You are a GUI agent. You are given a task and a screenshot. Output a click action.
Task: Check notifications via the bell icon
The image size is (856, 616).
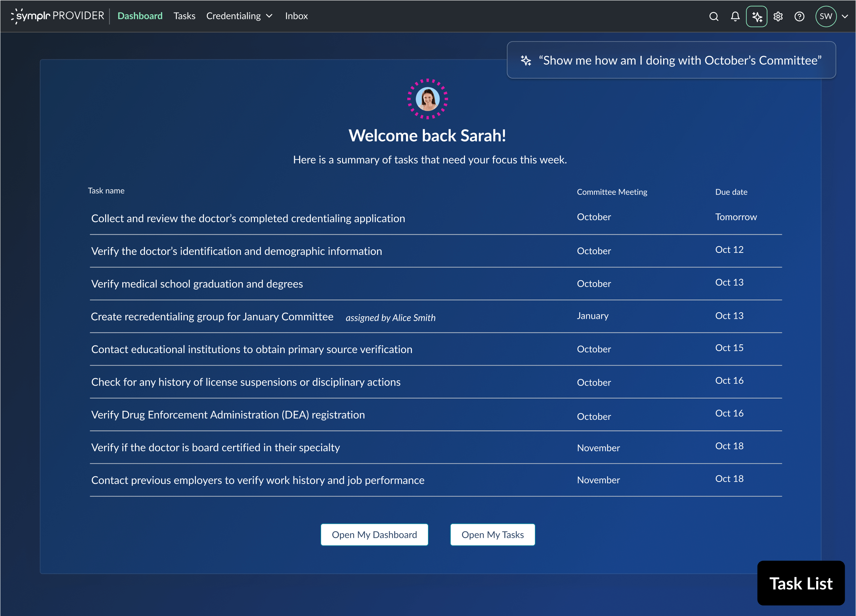(x=735, y=16)
